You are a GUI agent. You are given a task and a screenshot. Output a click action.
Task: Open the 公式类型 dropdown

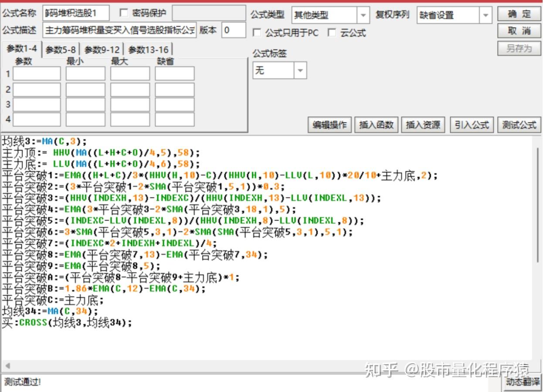(x=331, y=15)
